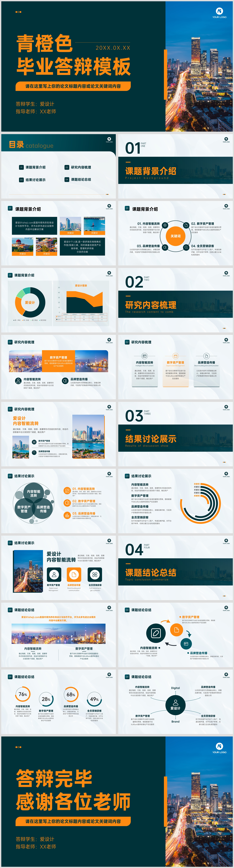The image size is (234, 868).
Task: Click the person icon next to 内容智能流转 under the banner photo
Action: 18,381
